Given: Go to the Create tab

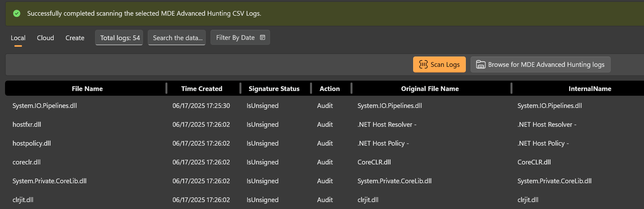Looking at the screenshot, I should pos(75,38).
